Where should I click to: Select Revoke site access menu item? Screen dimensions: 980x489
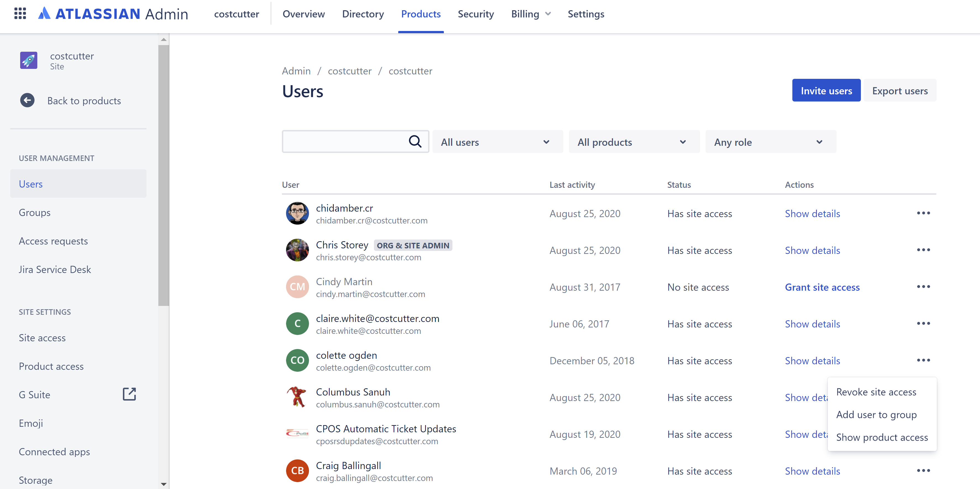click(x=882, y=392)
